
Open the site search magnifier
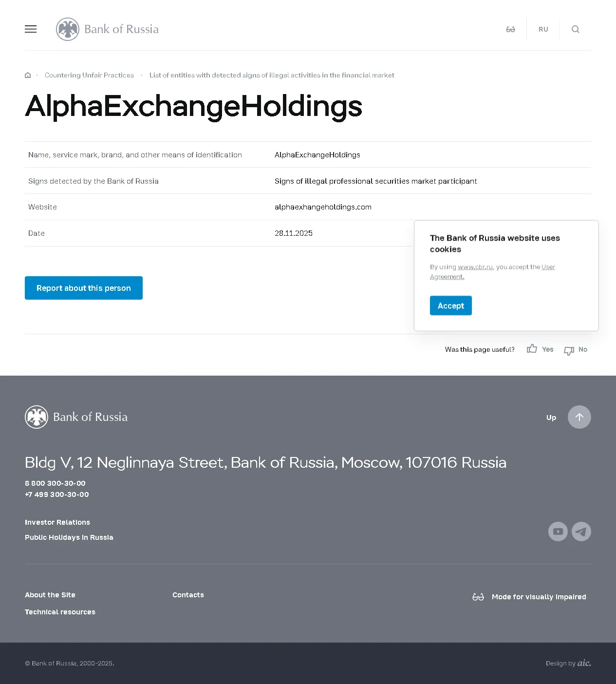pos(575,29)
